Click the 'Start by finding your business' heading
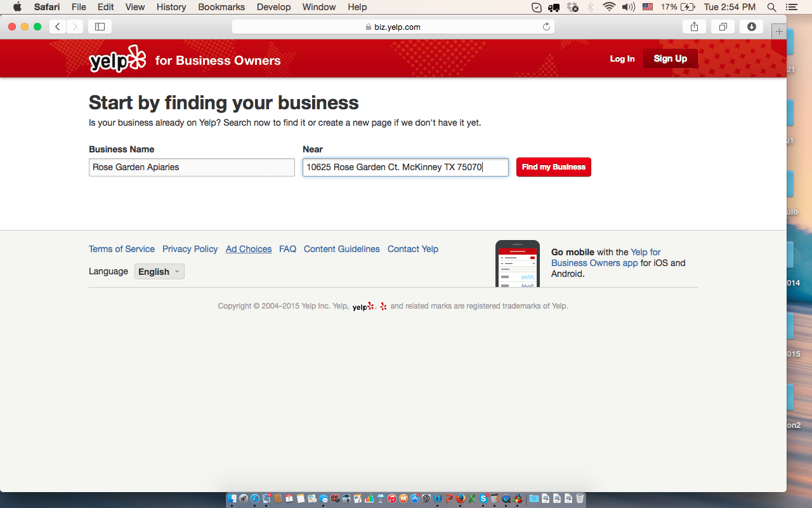Viewport: 812px width, 508px height. tap(224, 102)
